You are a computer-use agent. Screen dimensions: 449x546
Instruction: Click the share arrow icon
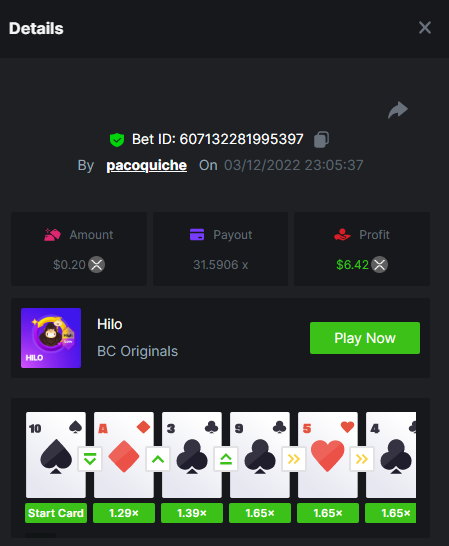pyautogui.click(x=398, y=110)
